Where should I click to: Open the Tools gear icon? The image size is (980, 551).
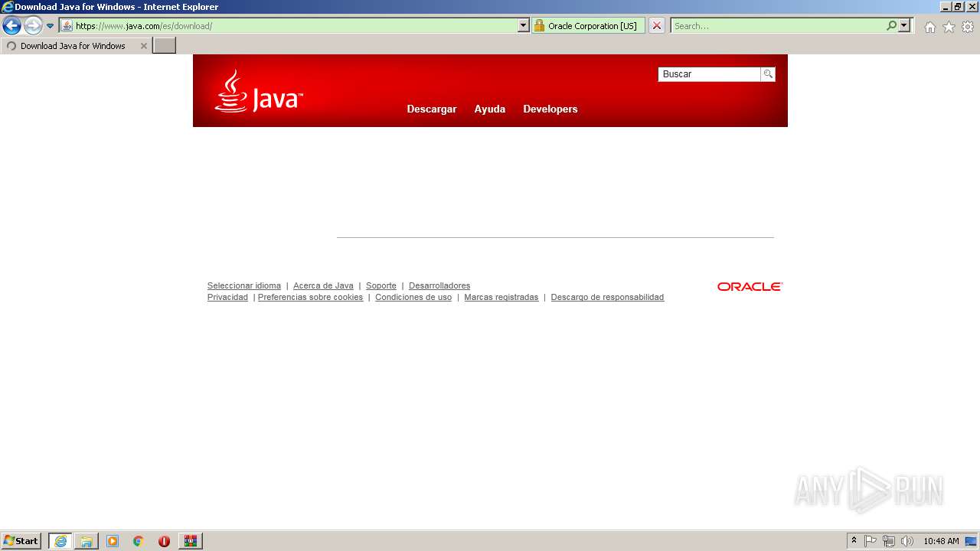click(x=968, y=27)
